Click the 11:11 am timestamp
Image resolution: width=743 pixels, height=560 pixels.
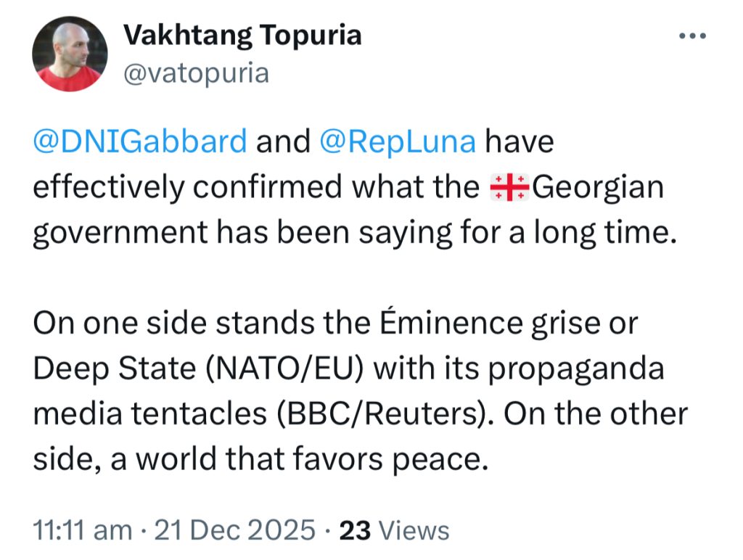click(x=83, y=530)
